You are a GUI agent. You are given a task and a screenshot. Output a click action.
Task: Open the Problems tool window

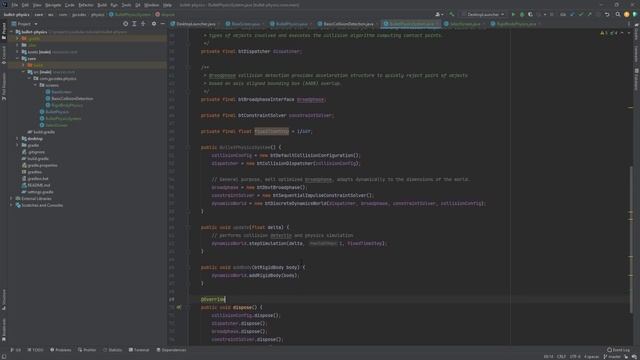pyautogui.click(x=60, y=350)
